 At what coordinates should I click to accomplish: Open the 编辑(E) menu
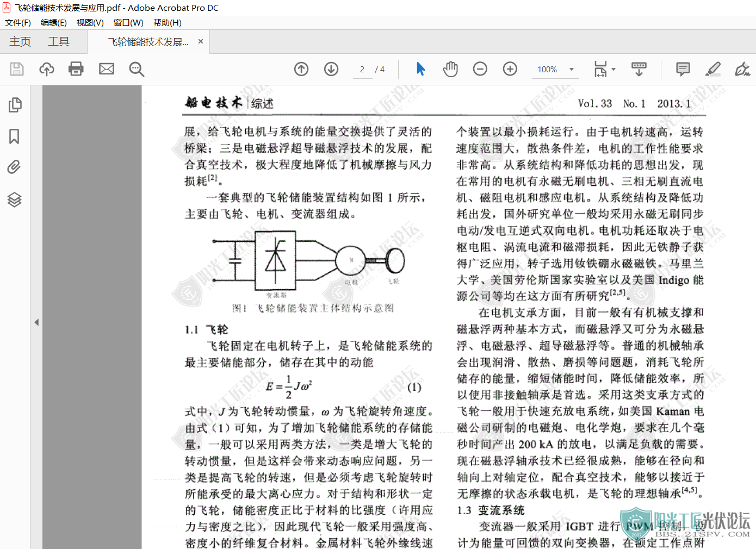pyautogui.click(x=54, y=23)
